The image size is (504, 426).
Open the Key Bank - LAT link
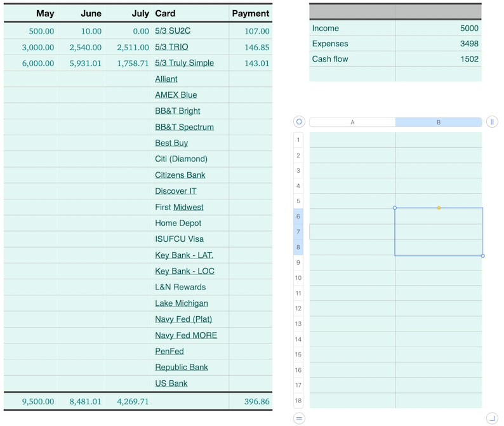pos(184,255)
